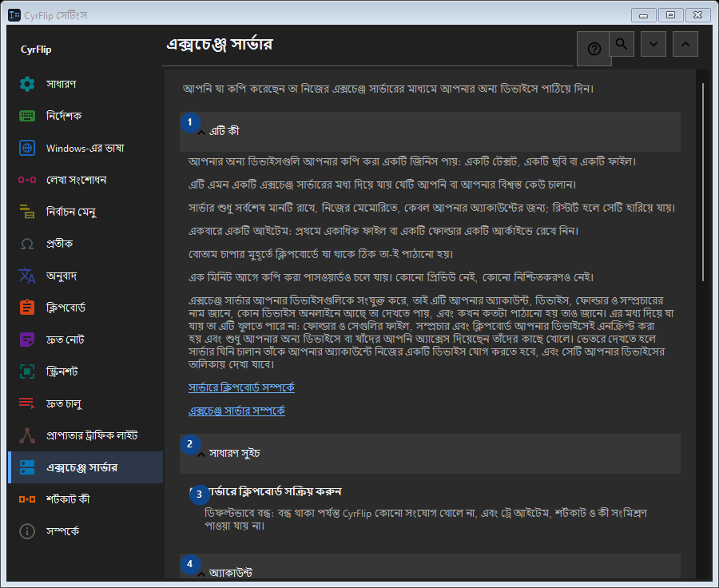
Task: Open link সার্ভারে ক্লিপবোর্ড সম্পর্কে
Action: pyautogui.click(x=241, y=387)
